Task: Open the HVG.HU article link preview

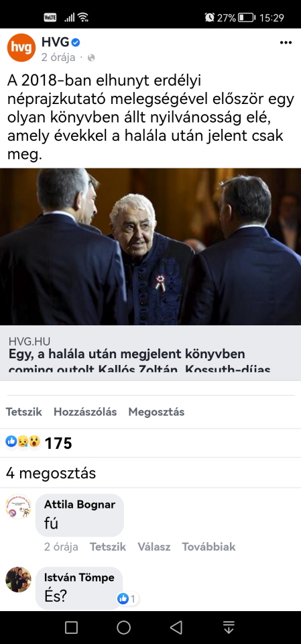Action: pos(150,354)
